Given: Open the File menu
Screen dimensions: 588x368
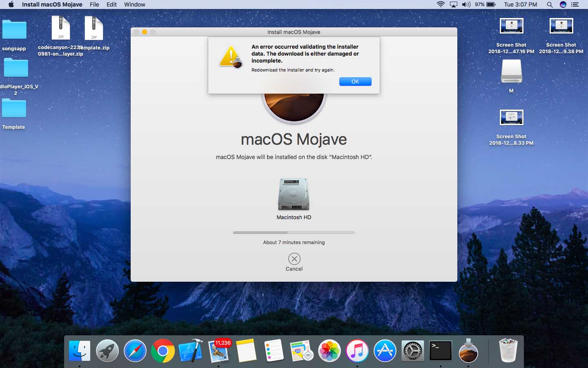Looking at the screenshot, I should pos(94,4).
